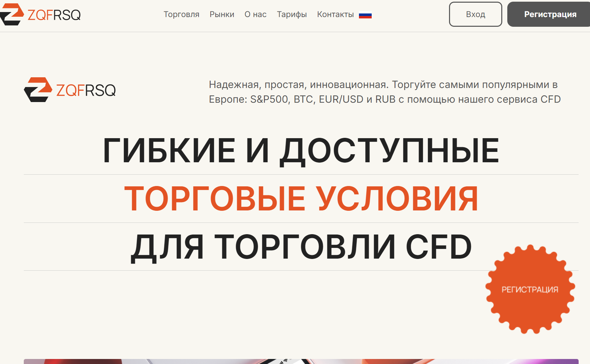Viewport: 590px width, 364px height.
Task: Click the large ZQFRSQ wordmark in hero section
Action: [86, 90]
